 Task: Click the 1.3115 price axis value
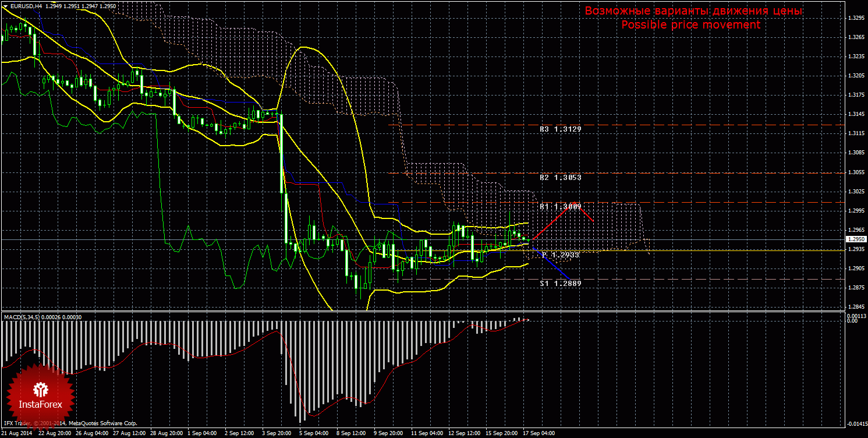[855, 133]
